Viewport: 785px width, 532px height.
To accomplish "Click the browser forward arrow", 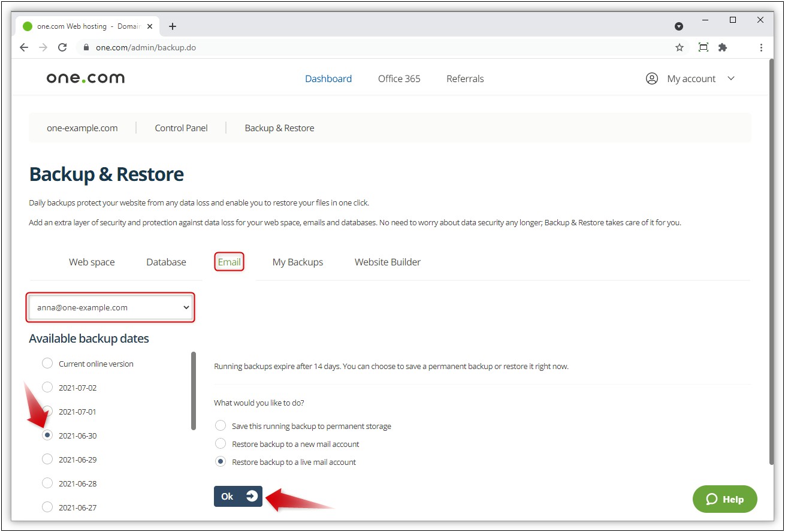I will (43, 47).
